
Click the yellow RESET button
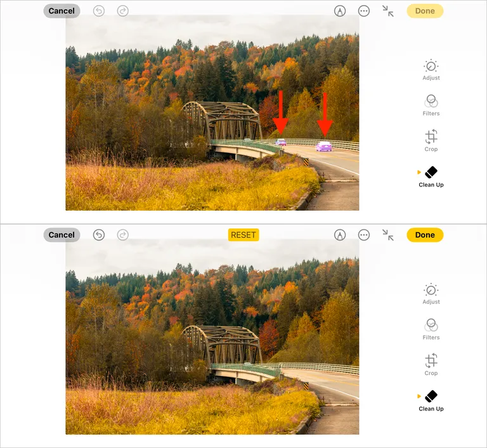243,235
